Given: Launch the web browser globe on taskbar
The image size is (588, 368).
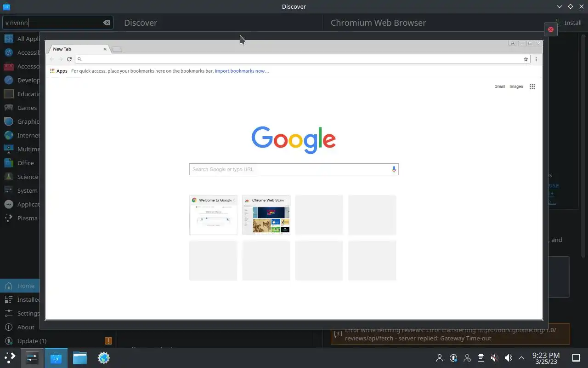Looking at the screenshot, I should point(104,358).
